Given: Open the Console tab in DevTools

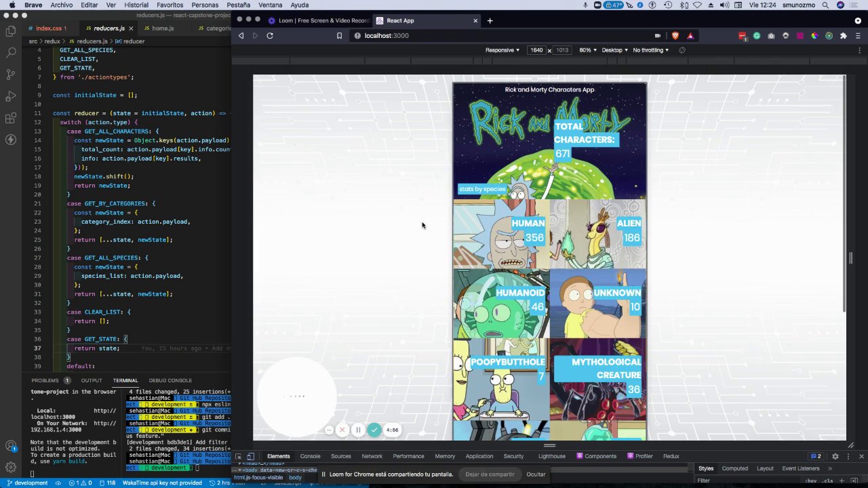Looking at the screenshot, I should [x=310, y=457].
